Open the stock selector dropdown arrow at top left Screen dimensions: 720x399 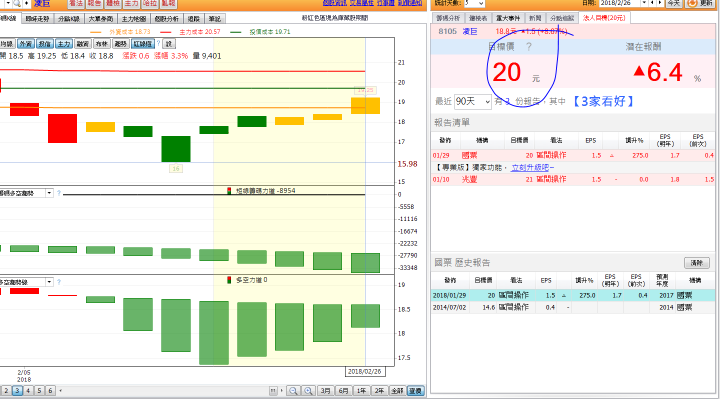click(x=8, y=3)
